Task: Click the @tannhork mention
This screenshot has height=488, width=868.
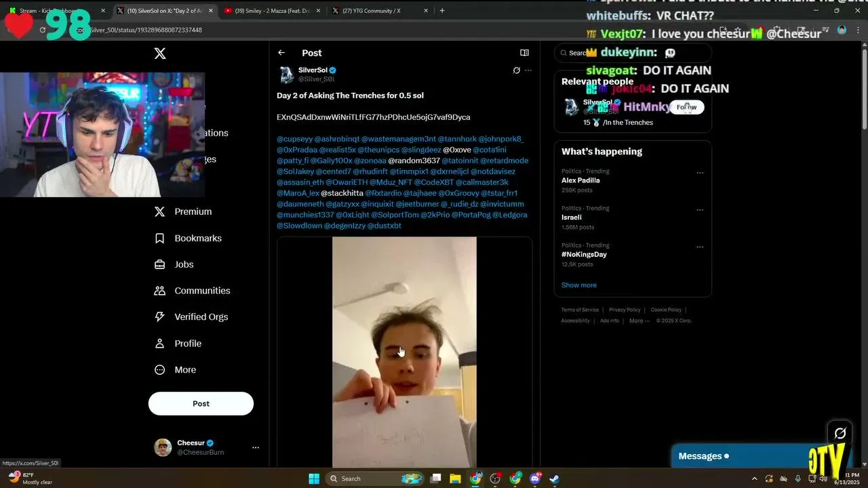Action: pyautogui.click(x=457, y=139)
